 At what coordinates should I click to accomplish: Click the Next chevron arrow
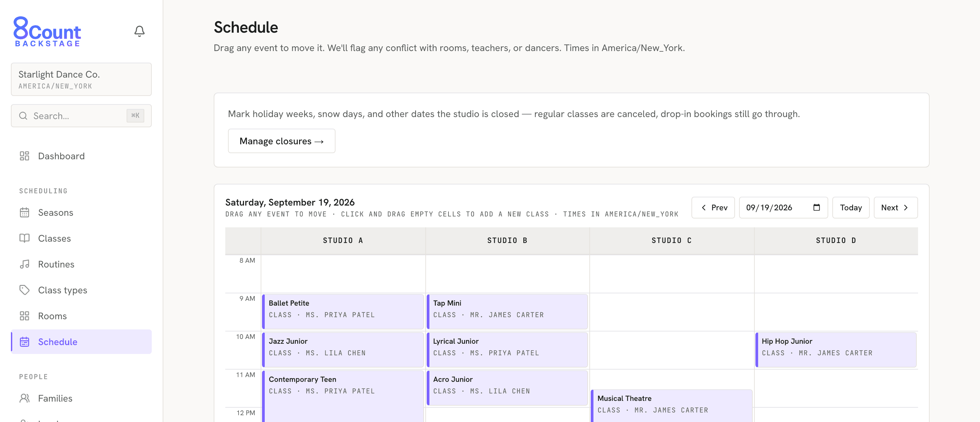[x=906, y=207]
